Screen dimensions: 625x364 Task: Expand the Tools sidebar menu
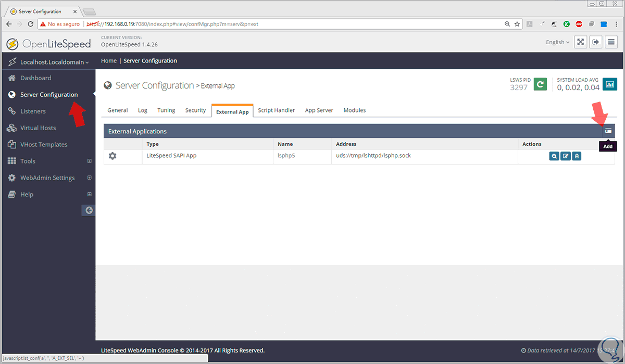(89, 161)
